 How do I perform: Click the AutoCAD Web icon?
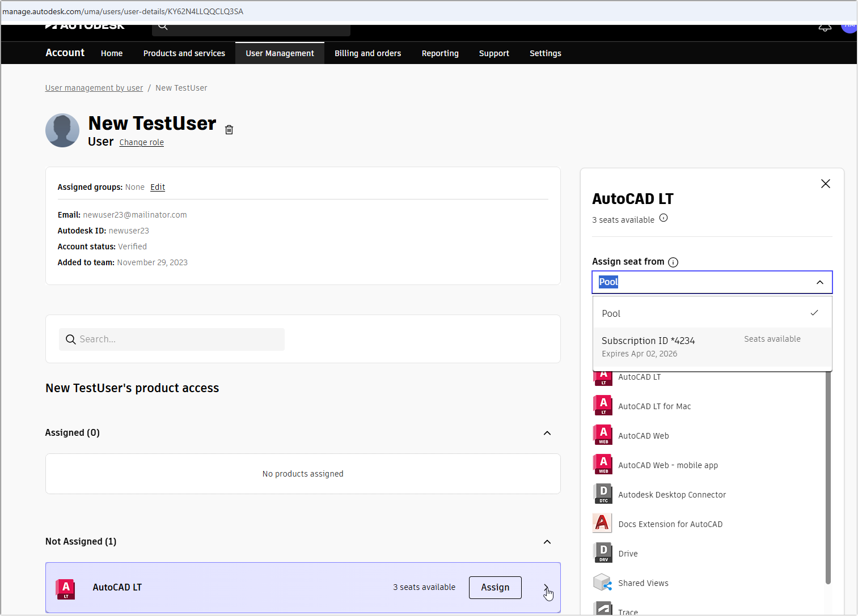[602, 435]
